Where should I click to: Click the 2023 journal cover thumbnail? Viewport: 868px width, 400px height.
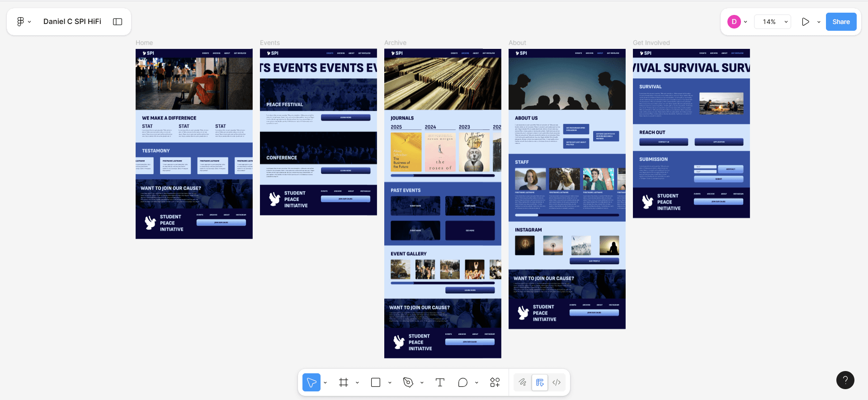tap(474, 152)
